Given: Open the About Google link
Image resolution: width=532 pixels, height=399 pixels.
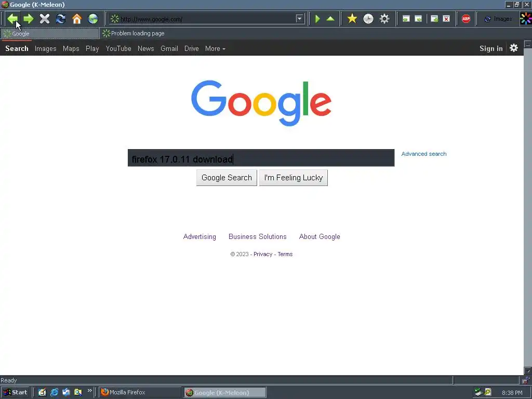Looking at the screenshot, I should [320, 236].
